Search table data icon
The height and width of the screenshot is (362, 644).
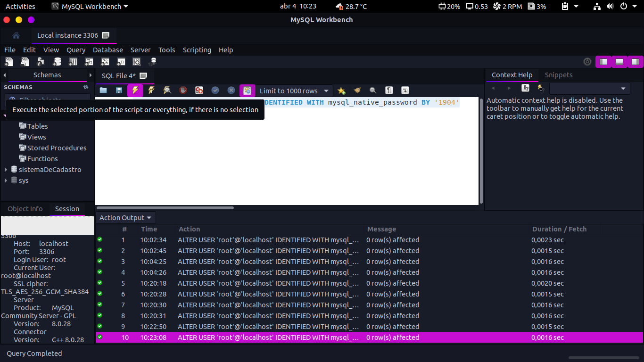coord(137,62)
